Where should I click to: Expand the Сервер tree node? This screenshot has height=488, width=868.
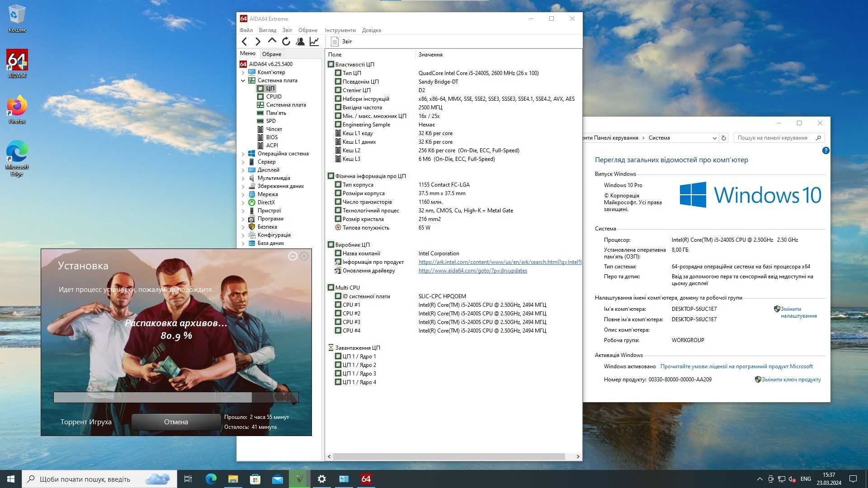pyautogui.click(x=243, y=162)
